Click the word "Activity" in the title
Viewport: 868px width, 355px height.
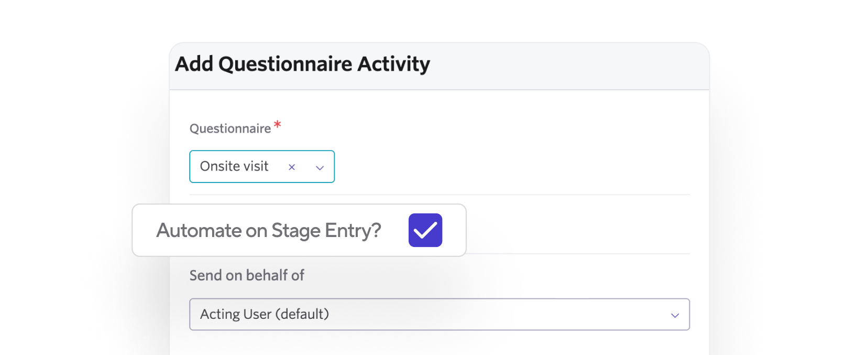393,64
